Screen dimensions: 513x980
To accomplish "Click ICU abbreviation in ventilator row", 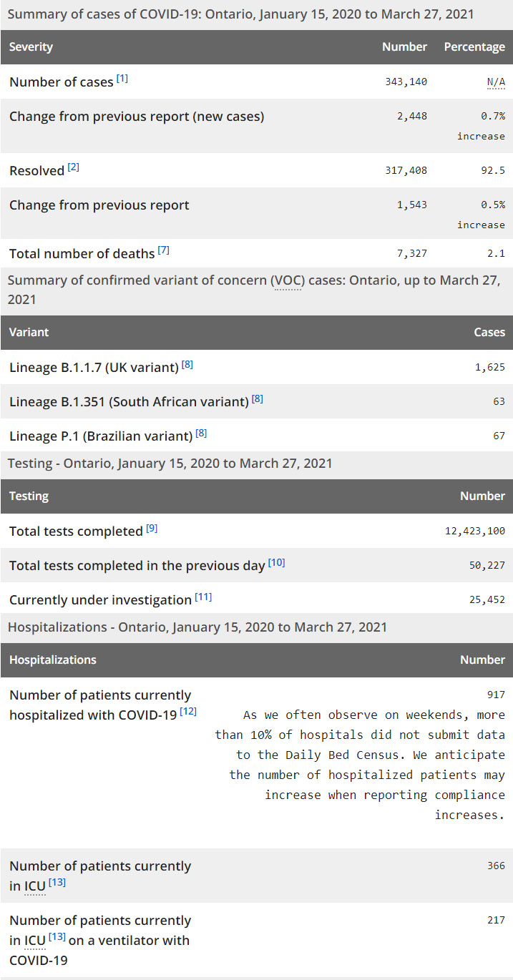I will 35,940.
